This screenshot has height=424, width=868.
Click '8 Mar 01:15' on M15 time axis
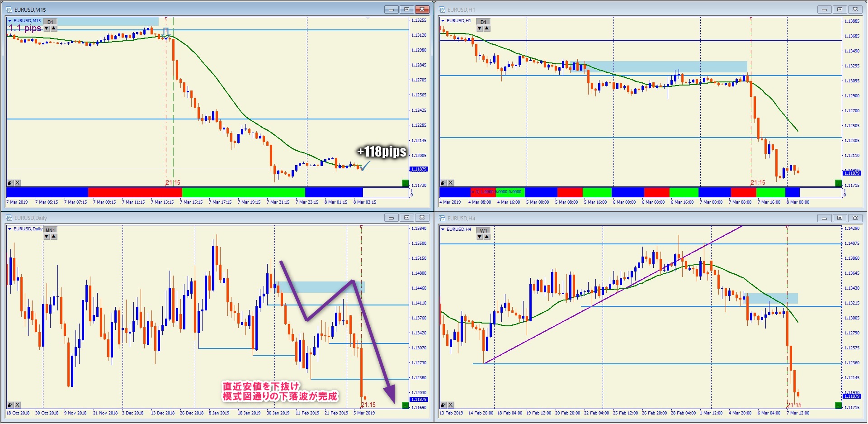336,202
